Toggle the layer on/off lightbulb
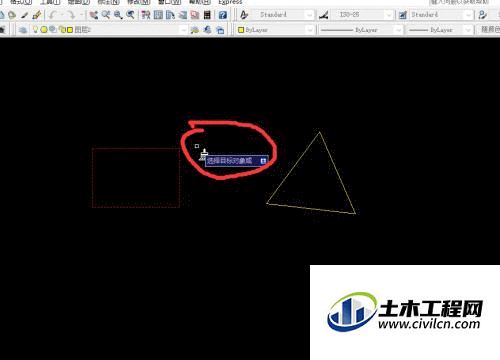The height and width of the screenshot is (360, 500). 35,30
